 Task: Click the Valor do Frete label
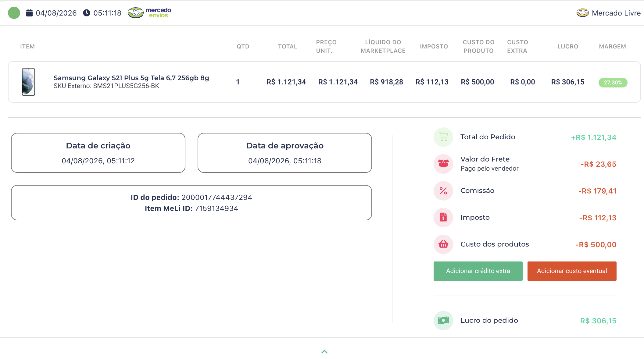click(485, 159)
